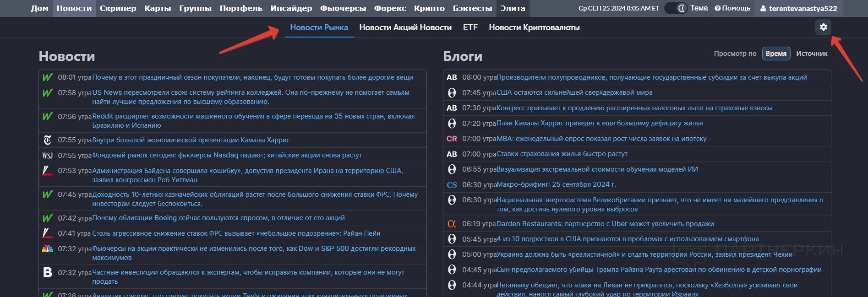Open Boeing bonds demand news article
868x297 pixels.
tap(218, 218)
